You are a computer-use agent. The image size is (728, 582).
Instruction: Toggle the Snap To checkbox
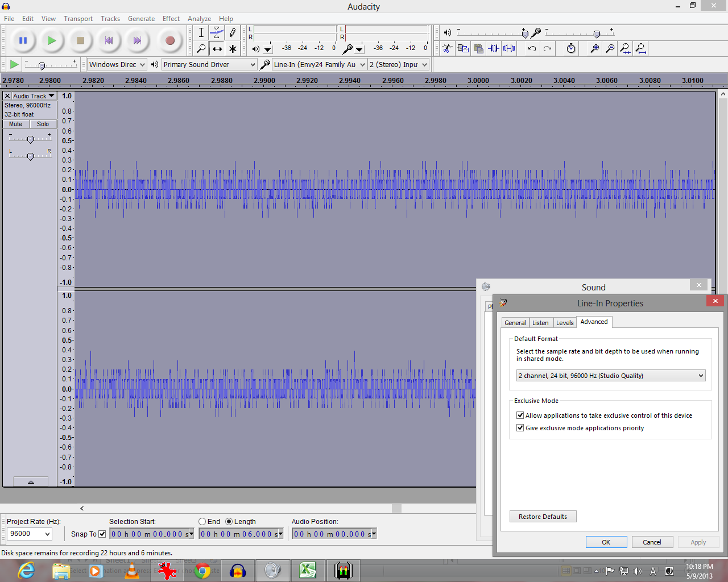tap(102, 534)
